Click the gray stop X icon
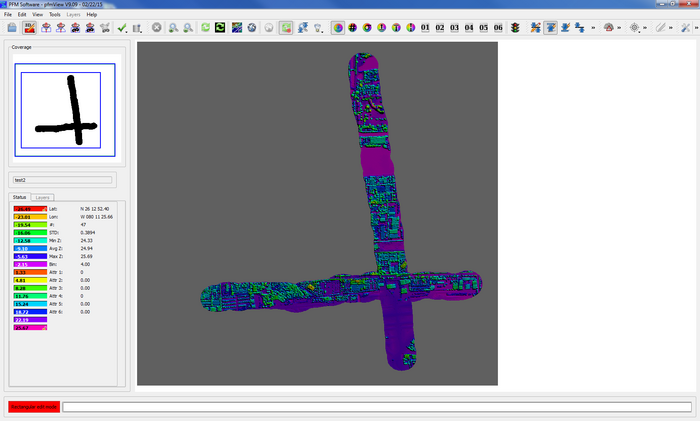 156,28
